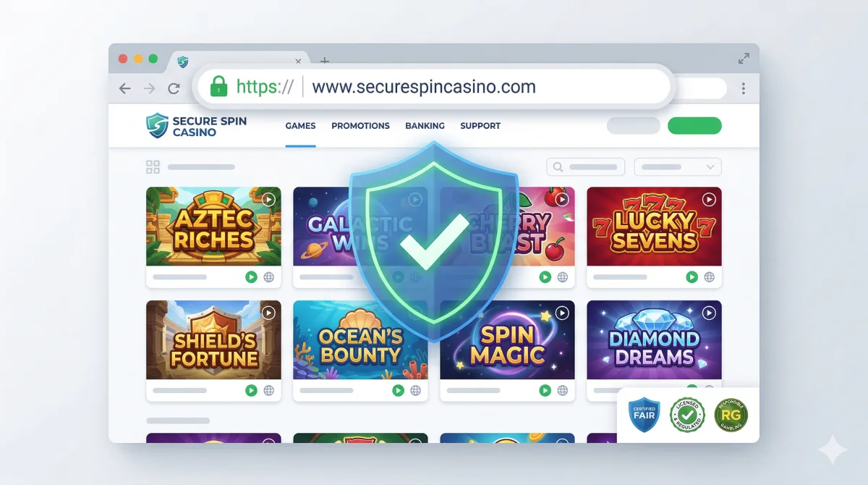This screenshot has height=485, width=868.
Task: Click the gray login button
Action: click(x=634, y=126)
